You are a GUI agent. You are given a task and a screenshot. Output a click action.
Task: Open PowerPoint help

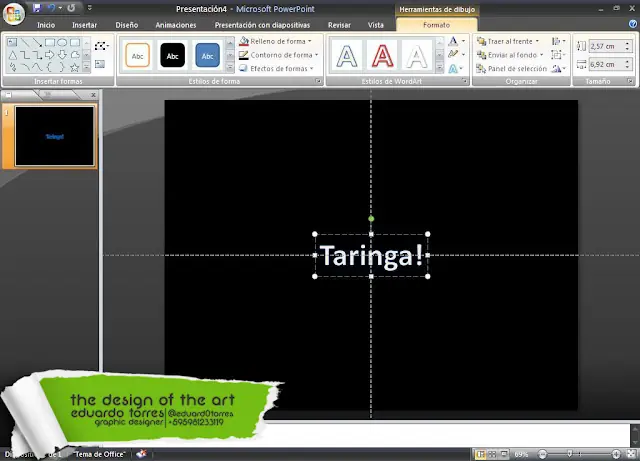[633, 24]
